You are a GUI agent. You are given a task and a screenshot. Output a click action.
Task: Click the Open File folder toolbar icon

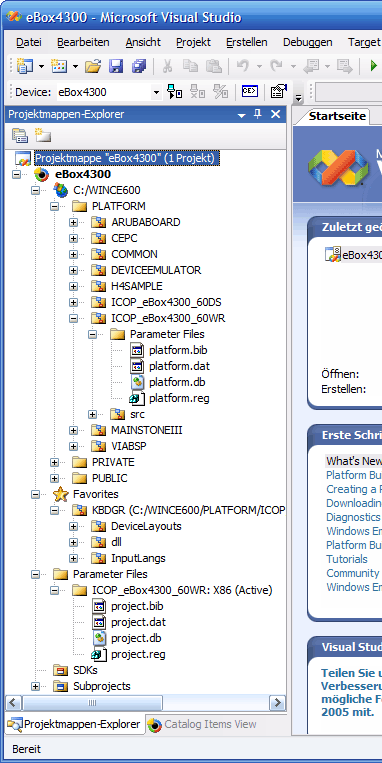coord(93,66)
